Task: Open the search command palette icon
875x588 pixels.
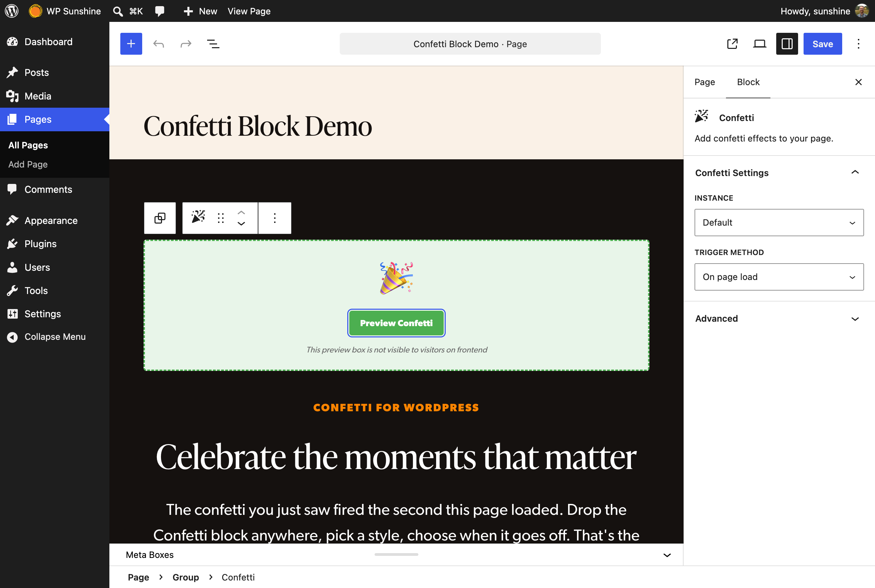Action: [x=118, y=11]
